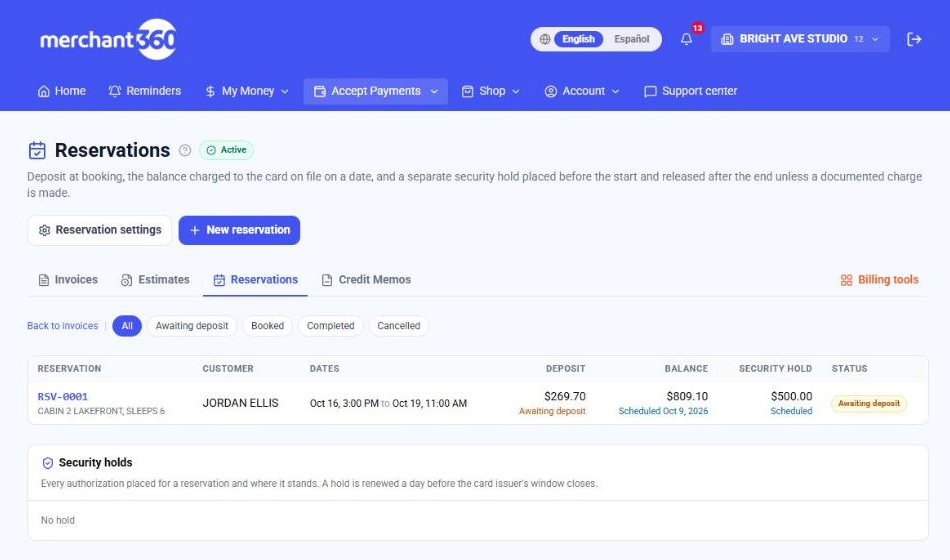Switch language to English
This screenshot has width=950, height=560.
pyautogui.click(x=579, y=39)
